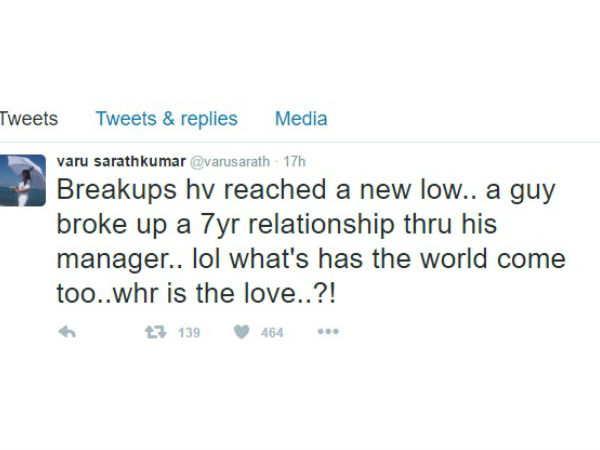This screenshot has height=450, width=600.
Task: Like the tweet with the heart icon
Action: 242,332
